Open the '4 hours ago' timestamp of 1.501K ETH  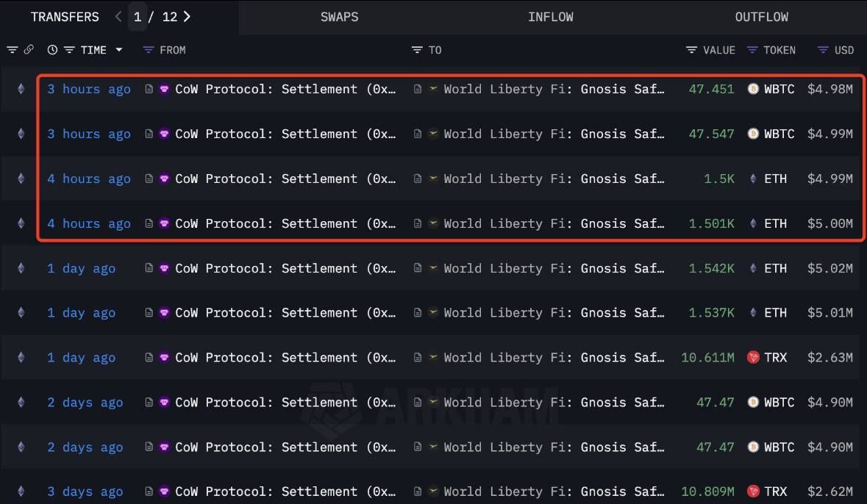89,223
